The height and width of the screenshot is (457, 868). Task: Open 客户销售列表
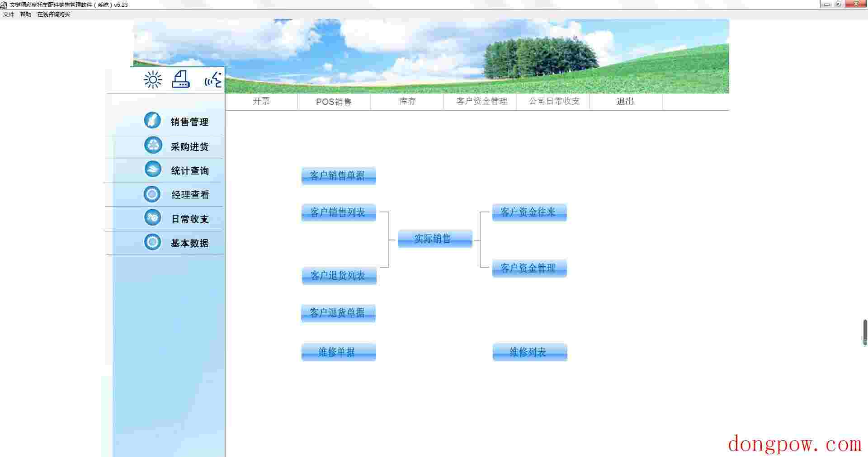pos(339,212)
